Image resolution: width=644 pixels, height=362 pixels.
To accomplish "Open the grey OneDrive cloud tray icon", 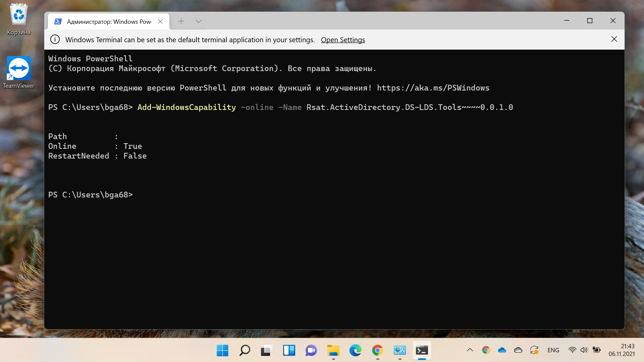I will point(518,350).
